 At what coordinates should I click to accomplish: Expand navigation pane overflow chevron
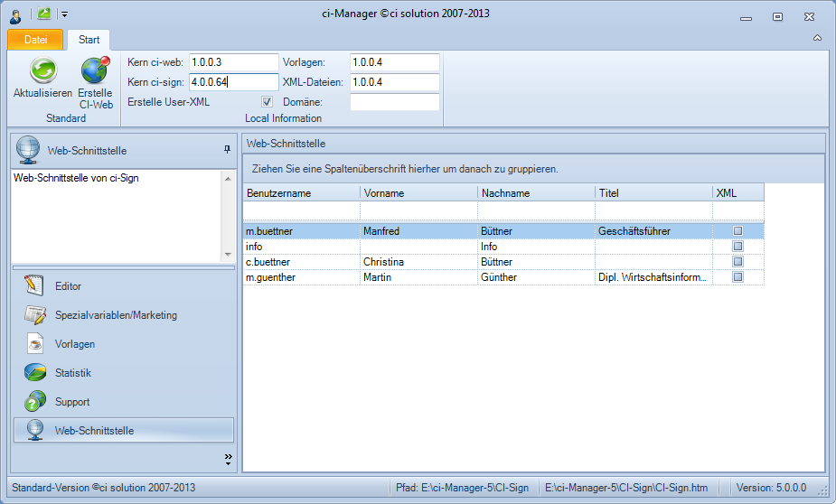coord(228,458)
